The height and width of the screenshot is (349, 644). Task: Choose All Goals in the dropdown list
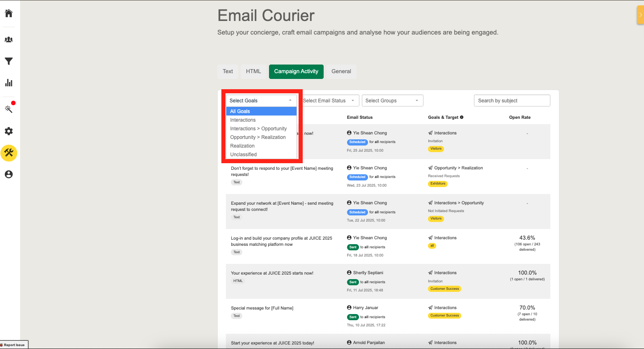(261, 111)
